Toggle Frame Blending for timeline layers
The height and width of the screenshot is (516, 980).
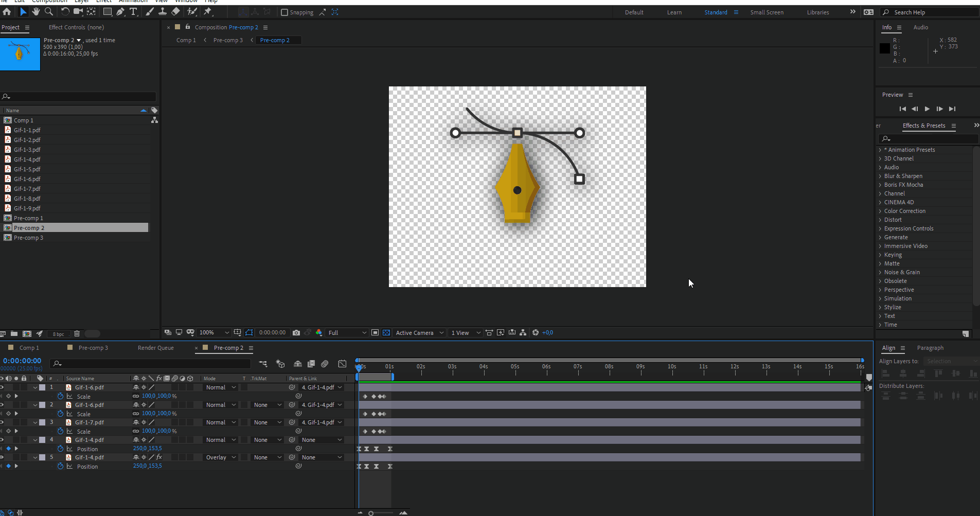point(311,364)
